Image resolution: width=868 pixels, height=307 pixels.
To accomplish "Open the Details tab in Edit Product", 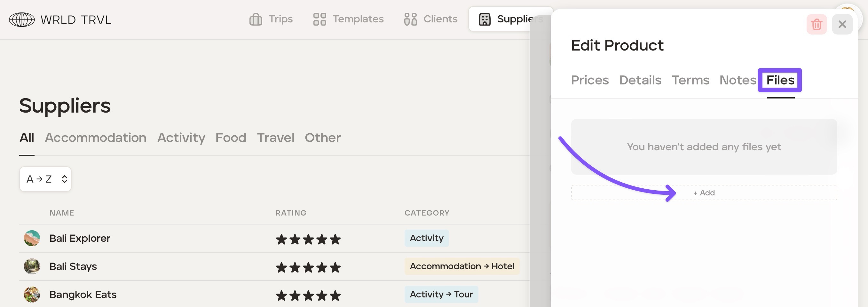I will pyautogui.click(x=640, y=80).
